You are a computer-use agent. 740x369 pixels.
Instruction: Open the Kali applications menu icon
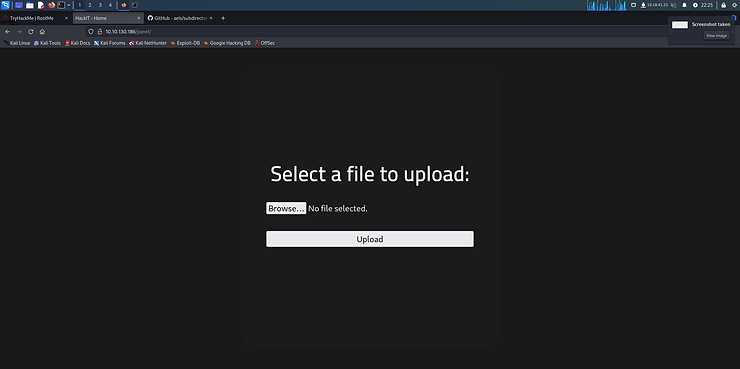pyautogui.click(x=5, y=5)
